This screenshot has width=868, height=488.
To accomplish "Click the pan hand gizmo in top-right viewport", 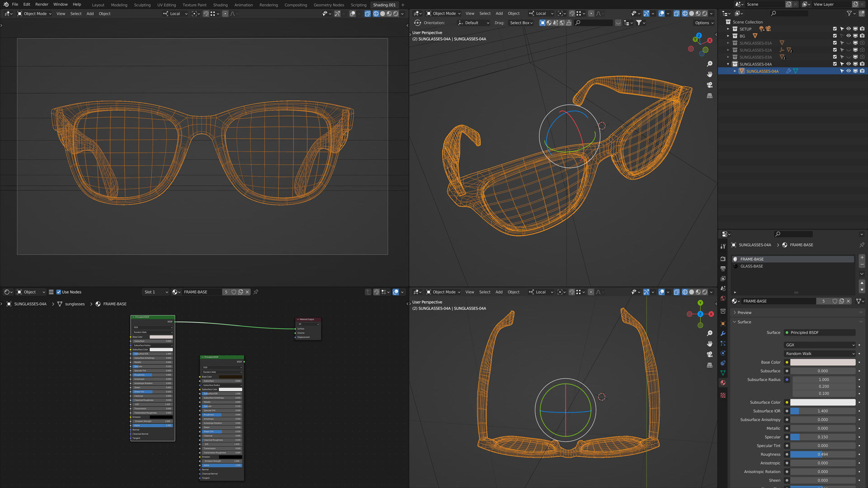I will (x=710, y=75).
